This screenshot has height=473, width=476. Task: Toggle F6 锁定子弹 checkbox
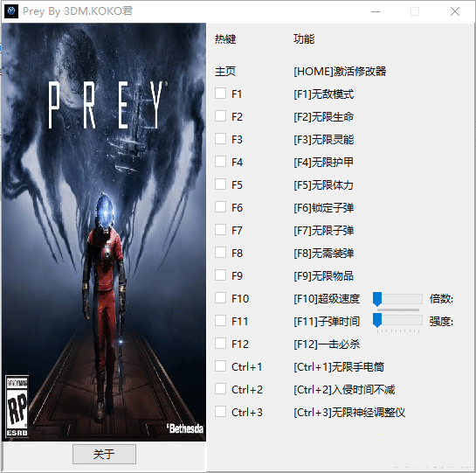(220, 207)
